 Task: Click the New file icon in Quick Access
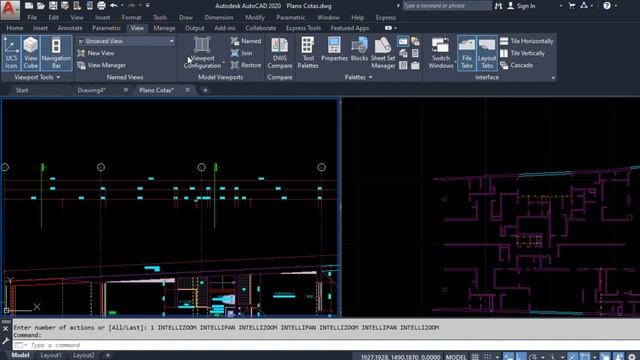29,6
